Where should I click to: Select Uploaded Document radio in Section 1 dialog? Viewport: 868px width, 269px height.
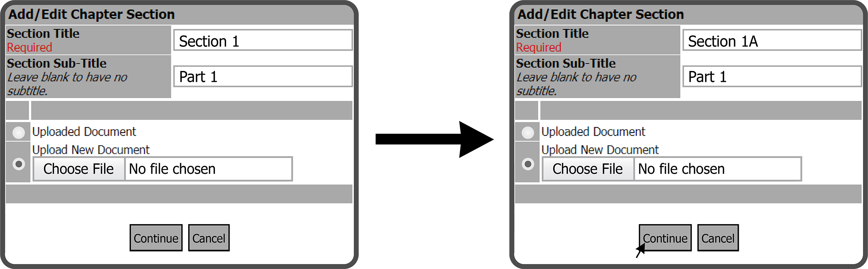point(19,133)
